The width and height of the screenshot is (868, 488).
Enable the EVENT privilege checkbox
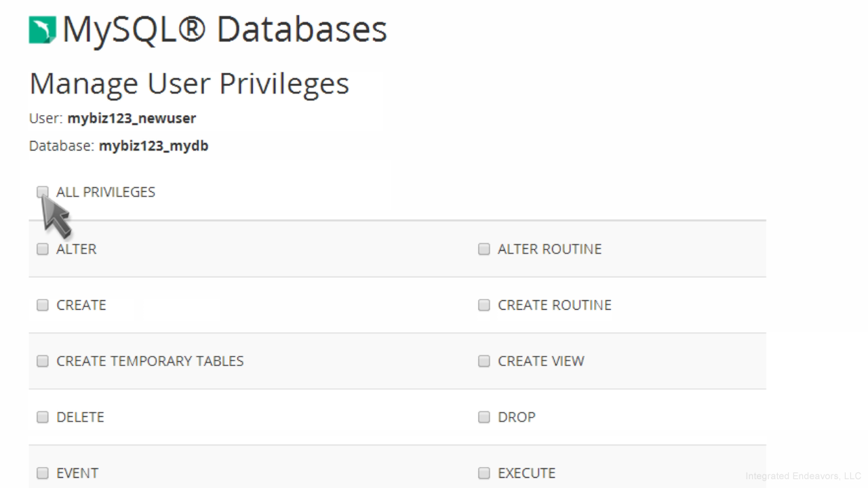click(x=43, y=473)
